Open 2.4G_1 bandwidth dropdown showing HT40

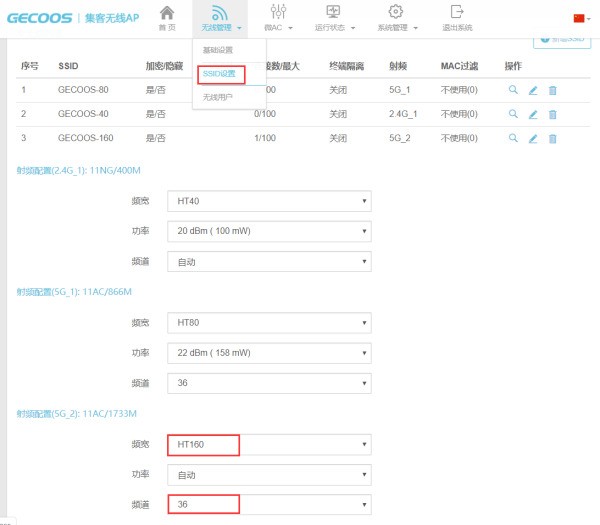(269, 201)
